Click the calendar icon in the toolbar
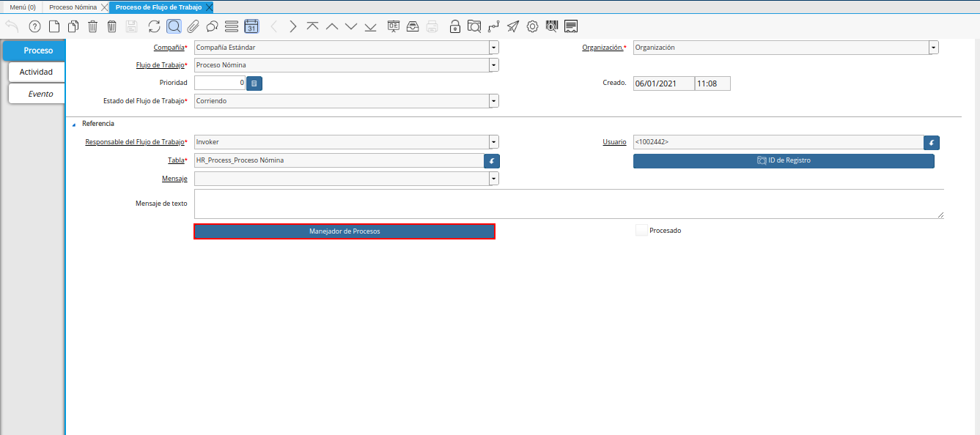This screenshot has width=980, height=435. point(251,27)
